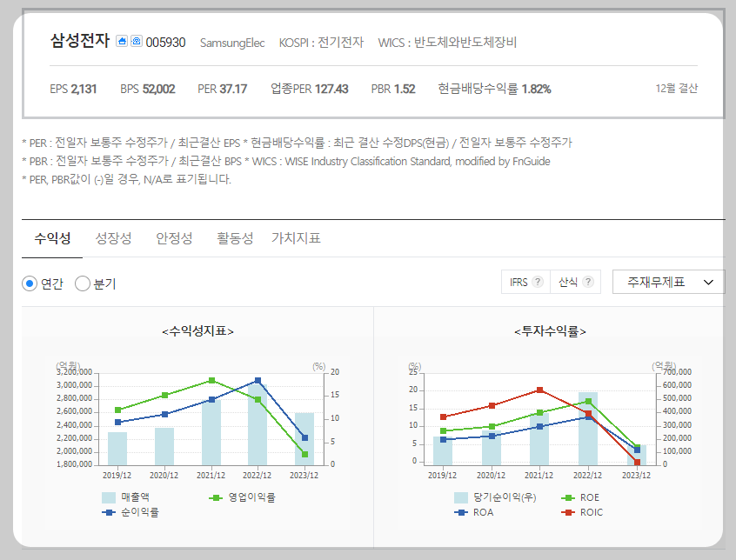The width and height of the screenshot is (736, 560).
Task: Click 2023/12 label on 투자수익률 chart
Action: tap(637, 475)
